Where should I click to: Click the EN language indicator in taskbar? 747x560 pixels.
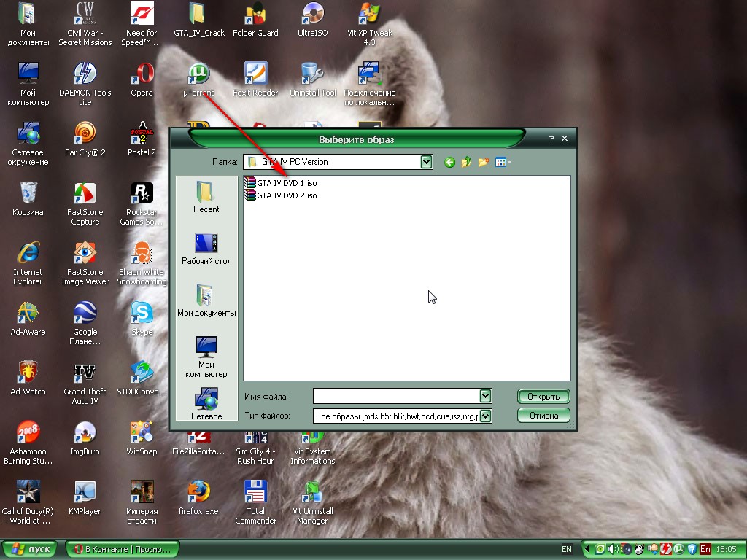[566, 549]
